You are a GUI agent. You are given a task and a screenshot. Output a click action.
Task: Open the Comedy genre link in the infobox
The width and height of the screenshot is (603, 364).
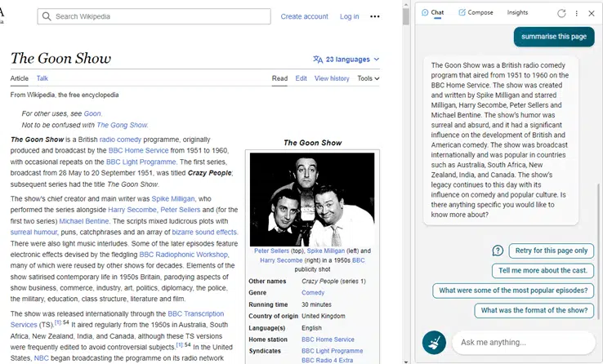pyautogui.click(x=313, y=292)
